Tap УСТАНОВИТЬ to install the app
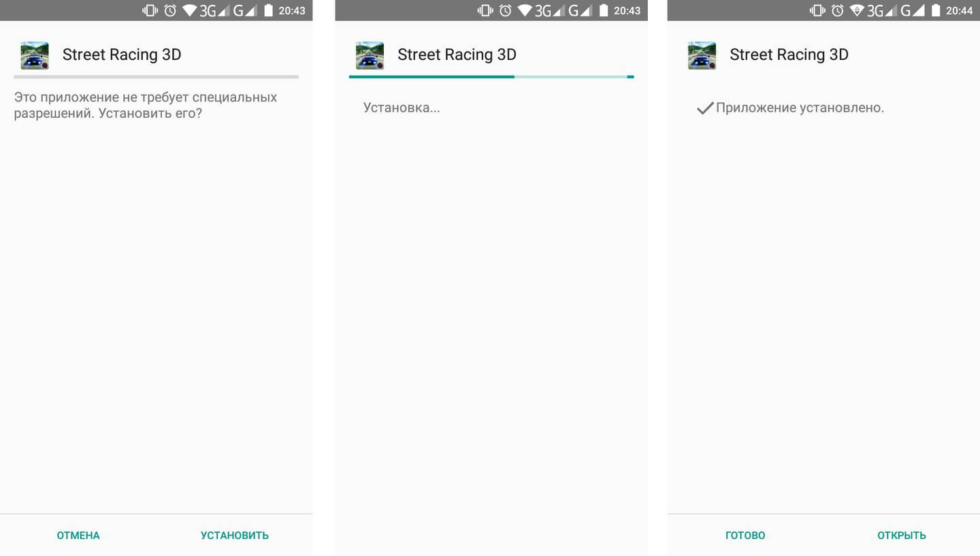The width and height of the screenshot is (980, 556). point(234,536)
